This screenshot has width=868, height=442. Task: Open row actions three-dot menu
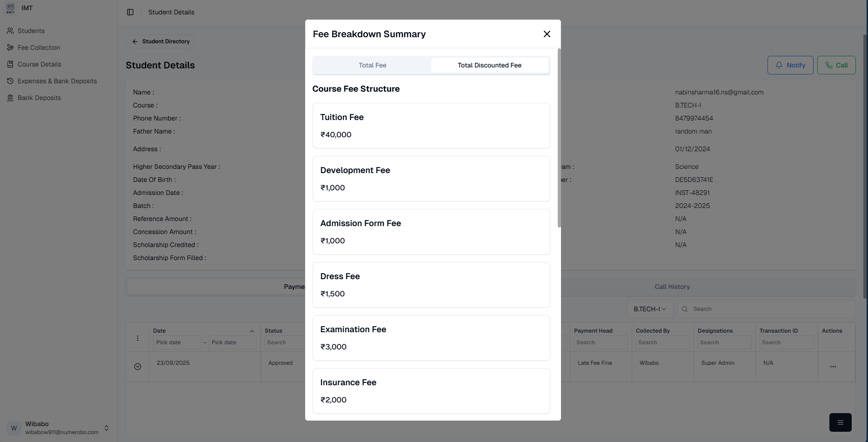tap(833, 367)
